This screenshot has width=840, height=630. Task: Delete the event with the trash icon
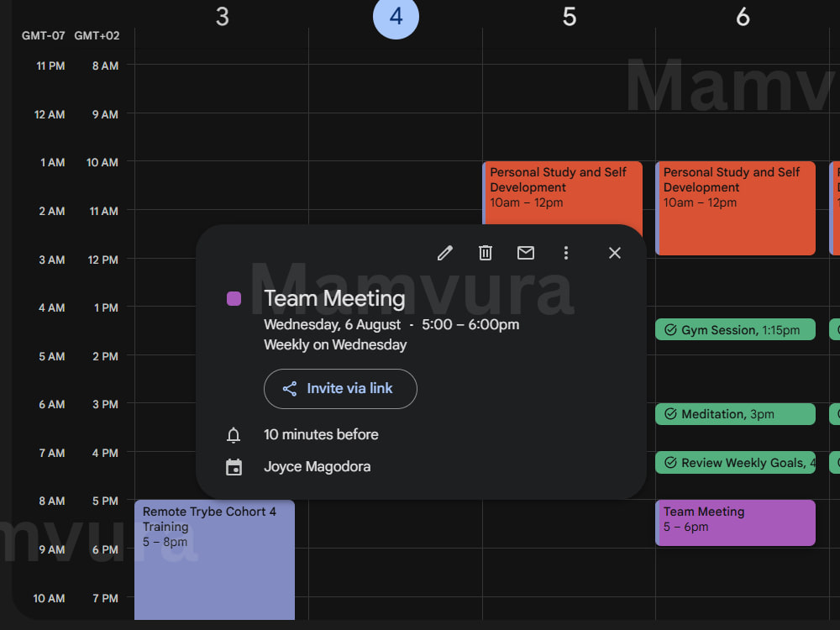[486, 253]
